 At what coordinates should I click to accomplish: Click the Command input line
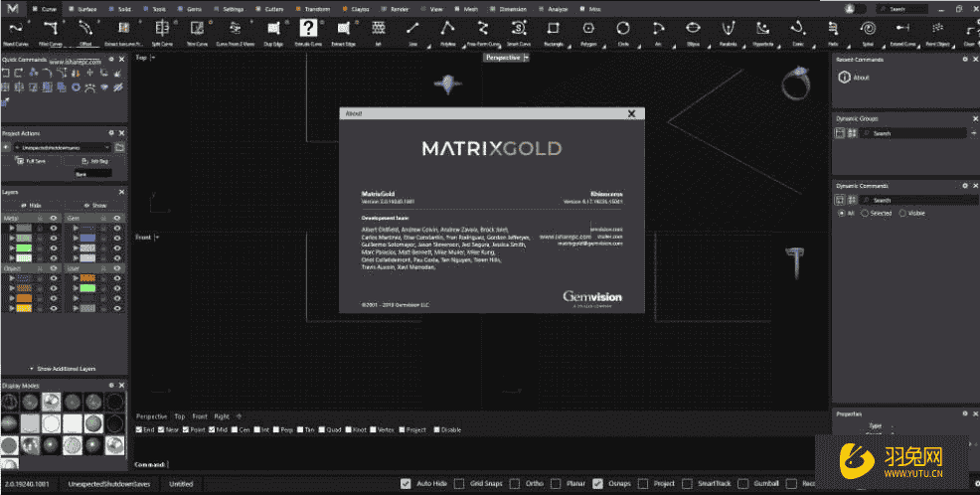click(497, 464)
